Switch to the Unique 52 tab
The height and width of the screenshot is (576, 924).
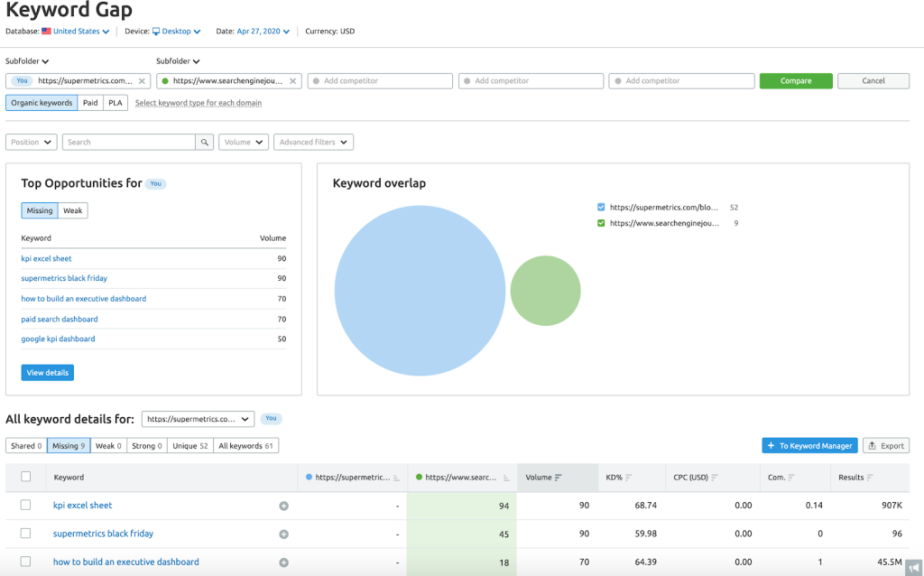pyautogui.click(x=190, y=446)
